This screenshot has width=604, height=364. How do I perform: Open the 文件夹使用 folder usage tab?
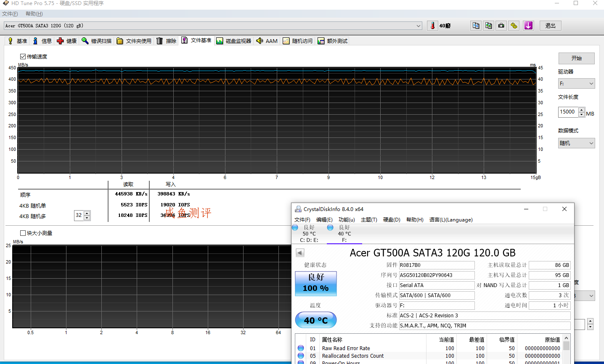pyautogui.click(x=134, y=41)
